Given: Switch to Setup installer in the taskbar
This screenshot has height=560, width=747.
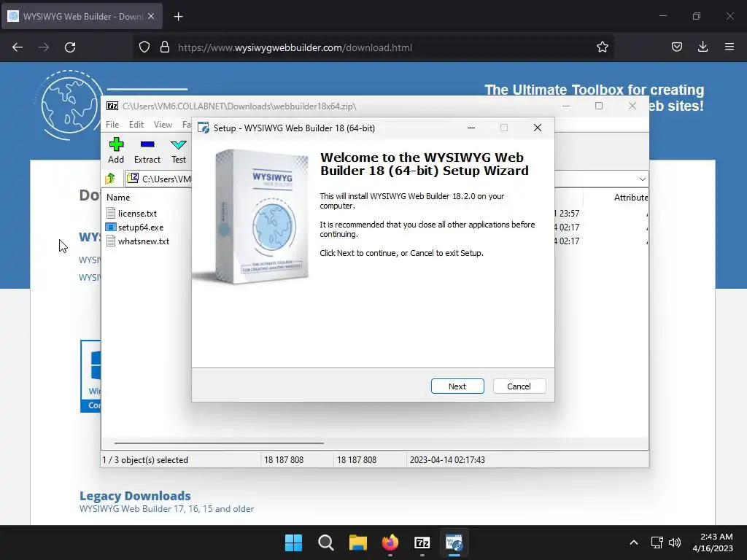Looking at the screenshot, I should (454, 542).
